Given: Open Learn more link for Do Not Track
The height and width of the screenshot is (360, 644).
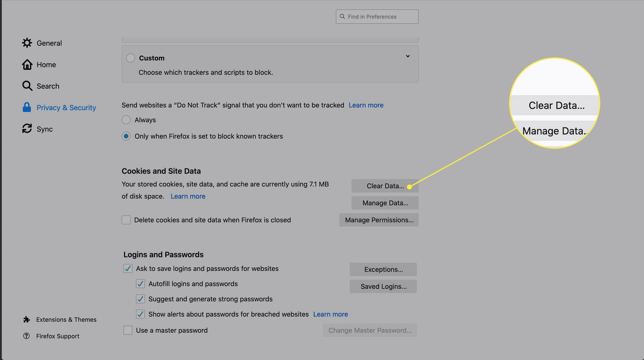Looking at the screenshot, I should point(366,105).
